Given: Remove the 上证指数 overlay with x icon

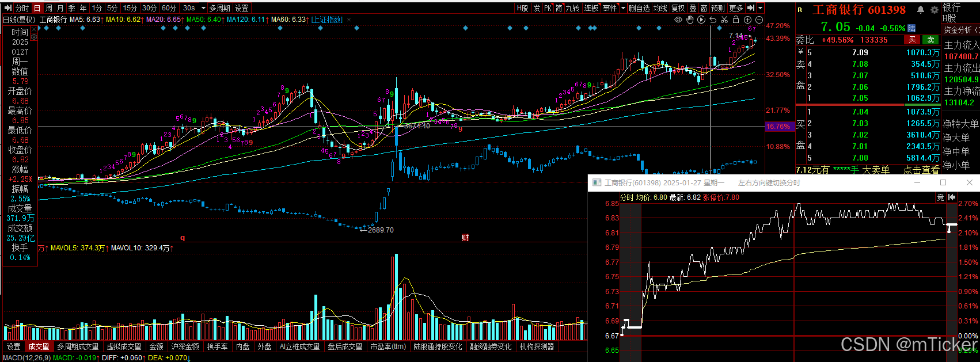Looking at the screenshot, I should pyautogui.click(x=348, y=20).
